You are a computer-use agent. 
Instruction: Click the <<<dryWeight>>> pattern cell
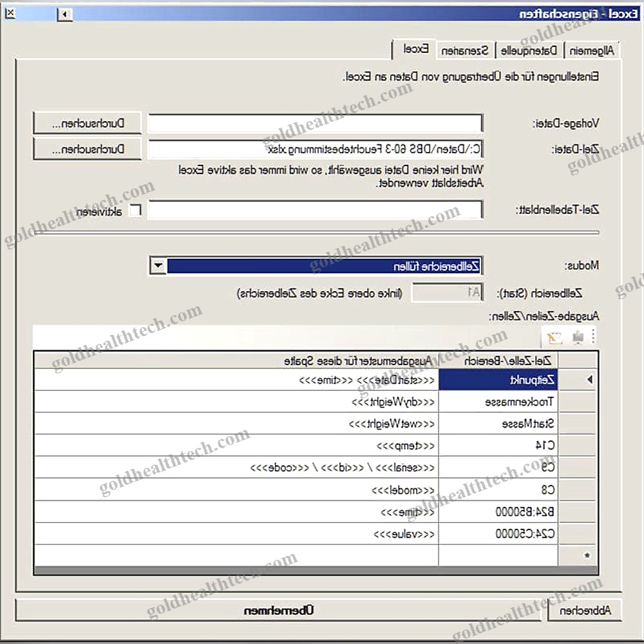click(x=236, y=402)
